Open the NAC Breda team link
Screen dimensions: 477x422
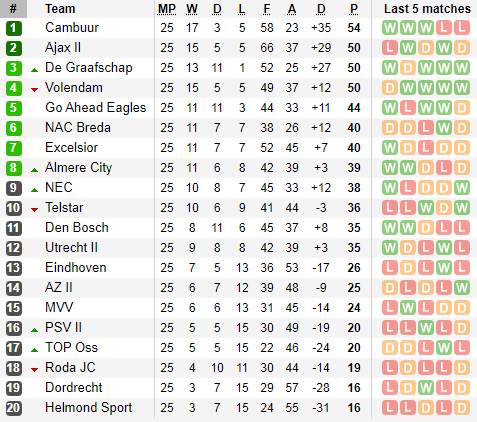(78, 128)
